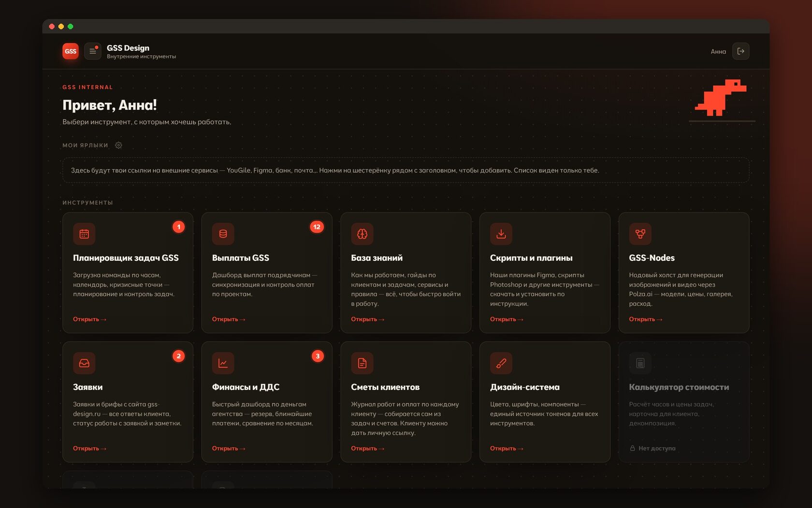812x508 pixels.
Task: Click the brain icon of База знаний
Action: pyautogui.click(x=362, y=234)
